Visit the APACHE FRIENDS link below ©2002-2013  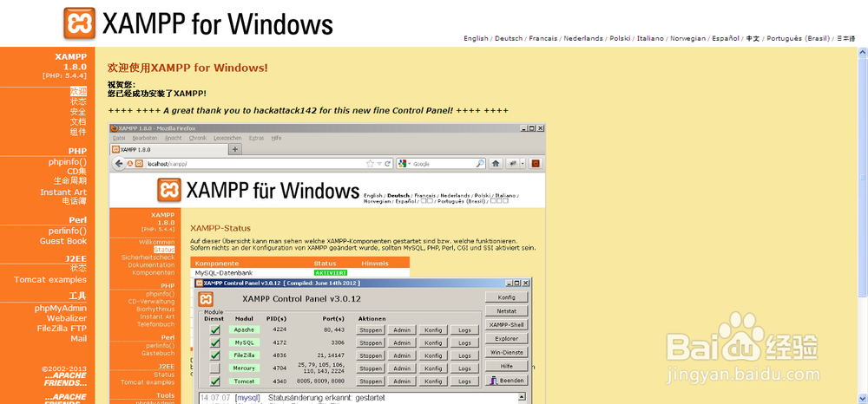coord(65,380)
